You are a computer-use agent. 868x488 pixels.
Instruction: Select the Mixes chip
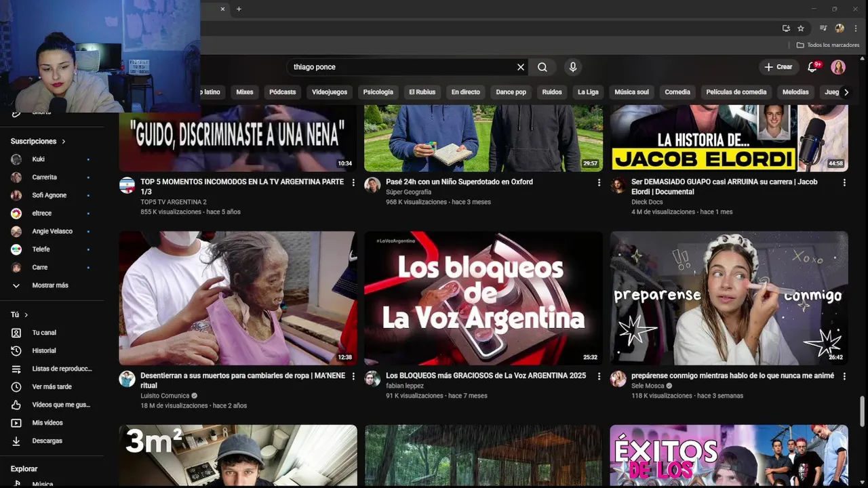245,92
